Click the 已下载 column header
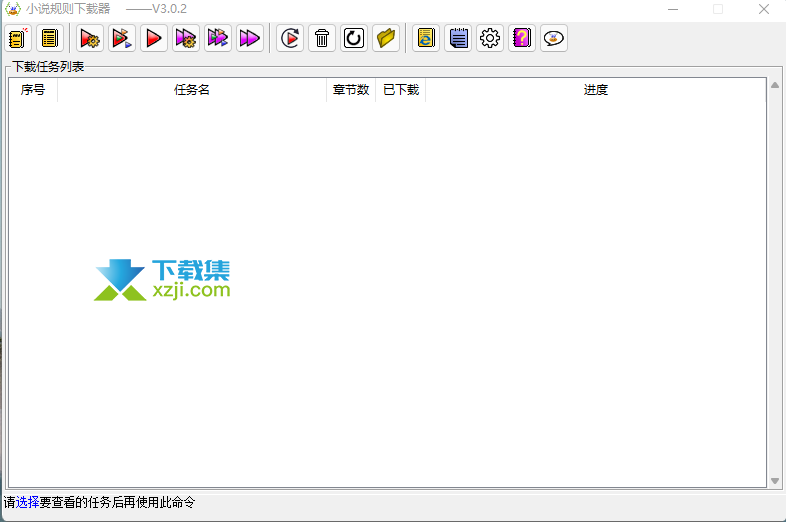Viewport: 786px width, 522px height. [x=401, y=90]
